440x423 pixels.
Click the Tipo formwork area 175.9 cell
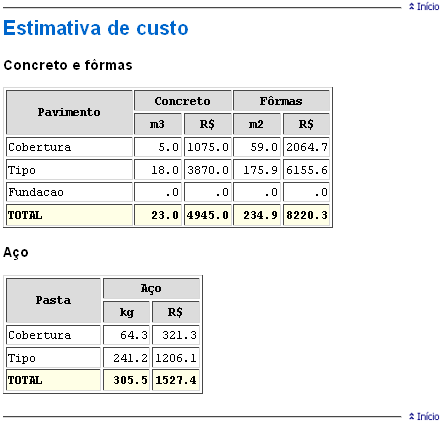pos(257,170)
